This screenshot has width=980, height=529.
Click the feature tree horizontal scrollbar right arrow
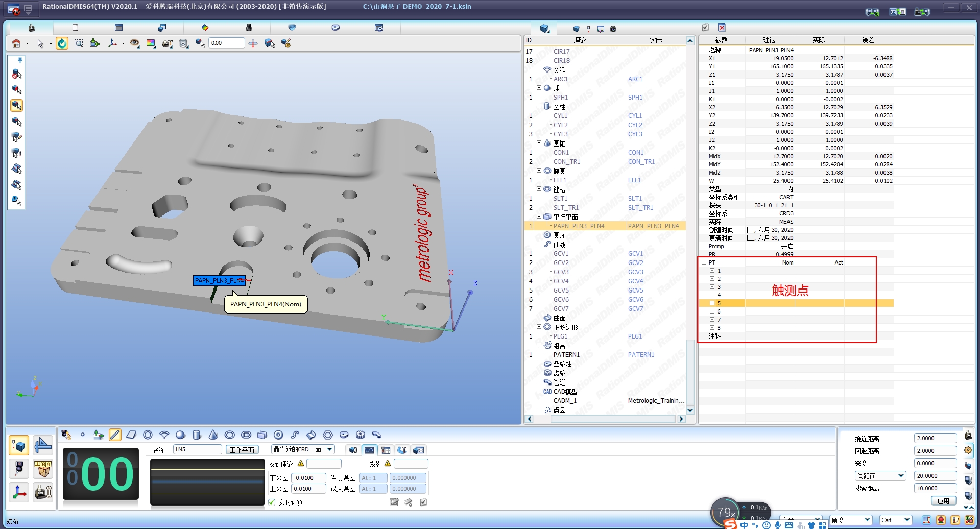click(681, 419)
